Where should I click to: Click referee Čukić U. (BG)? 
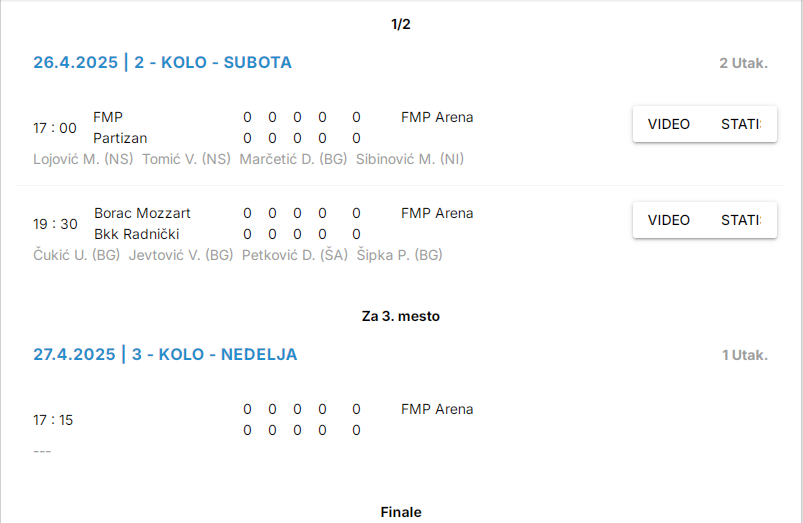pyautogui.click(x=76, y=255)
